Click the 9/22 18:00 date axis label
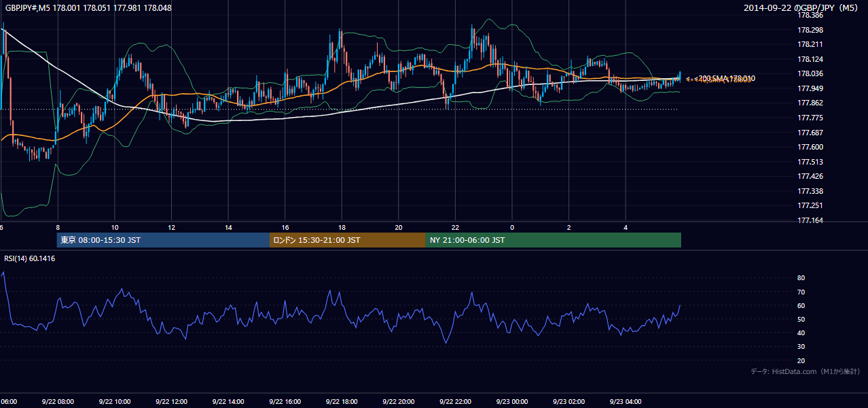The height and width of the screenshot is (408, 868). pos(341,402)
